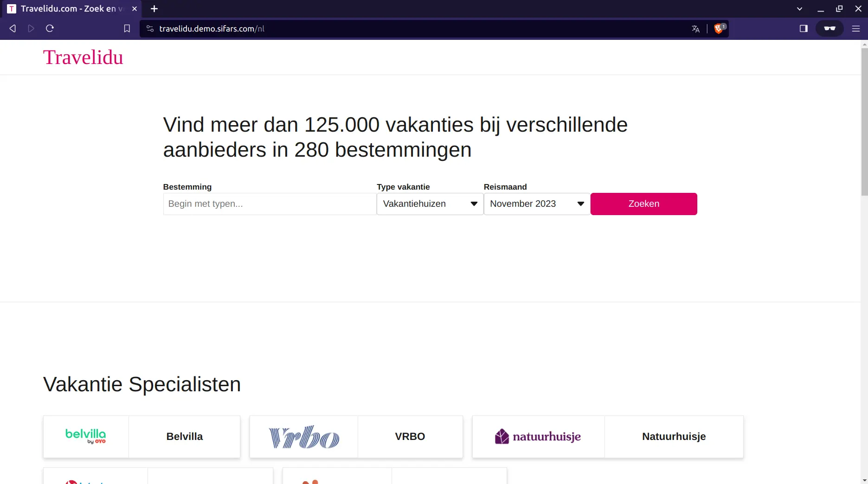View site information icon in address bar
The width and height of the screenshot is (868, 484).
pyautogui.click(x=150, y=29)
